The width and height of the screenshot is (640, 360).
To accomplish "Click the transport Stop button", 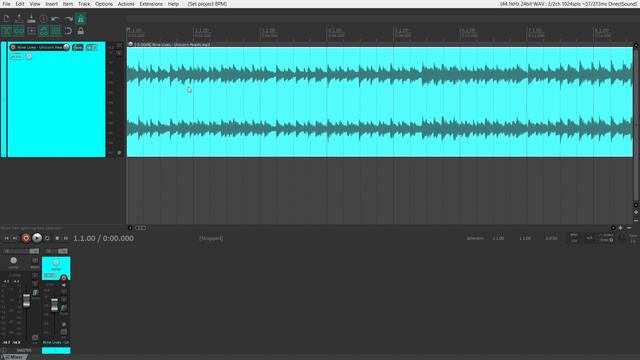I will point(57,238).
